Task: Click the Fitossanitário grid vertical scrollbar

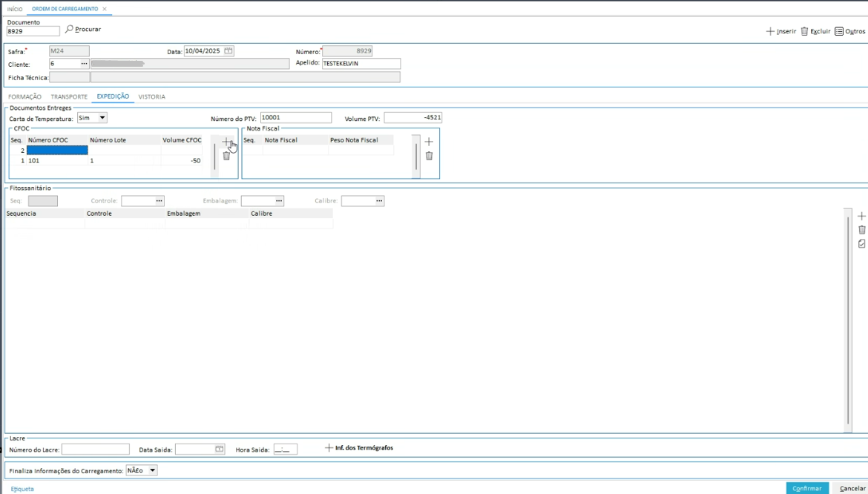Action: click(x=848, y=321)
